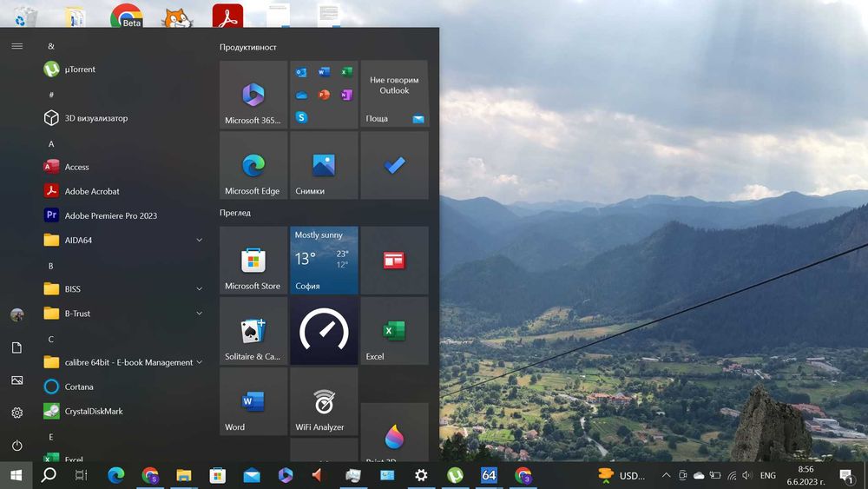Launch the WiFi Analyzer tile
The height and width of the screenshot is (489, 868).
coord(324,401)
